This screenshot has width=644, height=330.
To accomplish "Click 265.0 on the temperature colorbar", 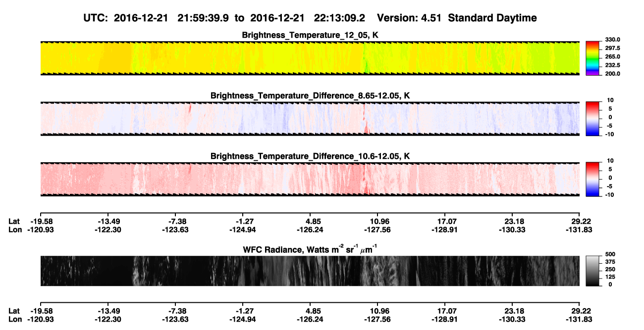I will coord(613,57).
